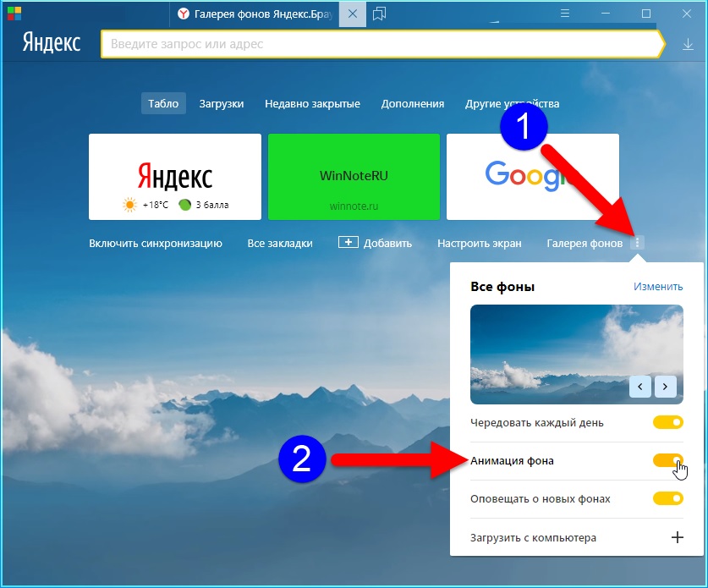This screenshot has height=588, width=708.
Task: Close the Галерея фонов tab
Action: click(x=353, y=14)
